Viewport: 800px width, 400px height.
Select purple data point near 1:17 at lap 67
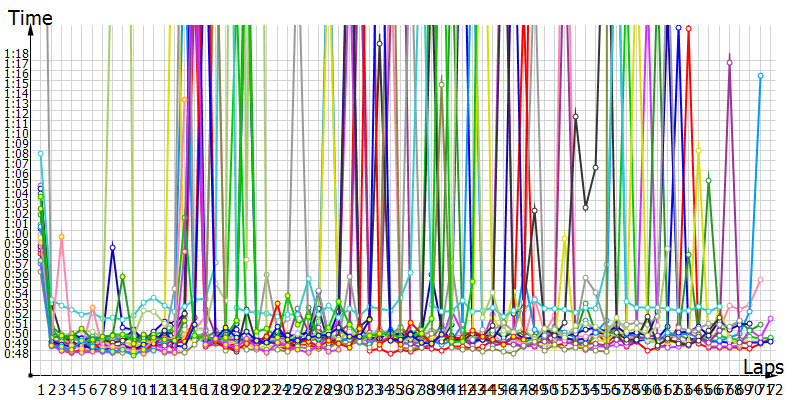click(729, 62)
